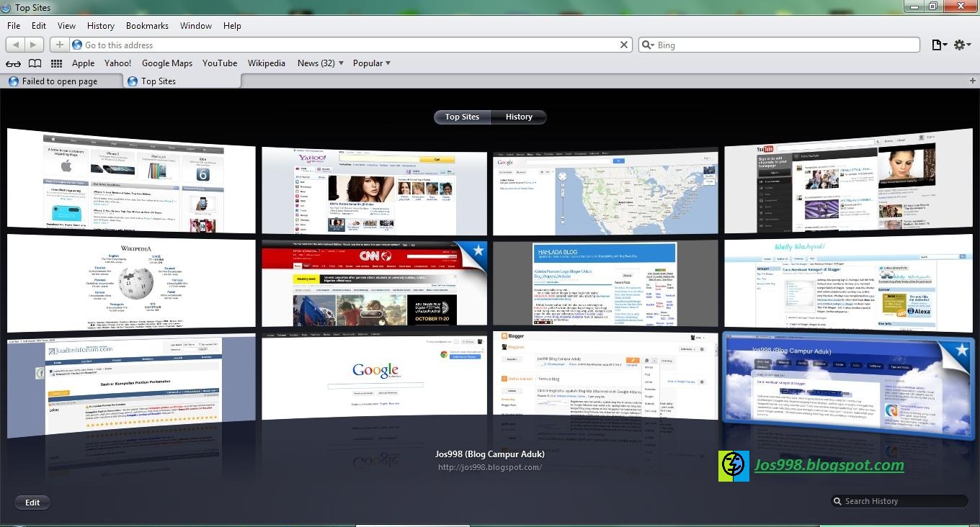The width and height of the screenshot is (980, 527).
Task: Switch to the Failed to open page tab
Action: (60, 81)
